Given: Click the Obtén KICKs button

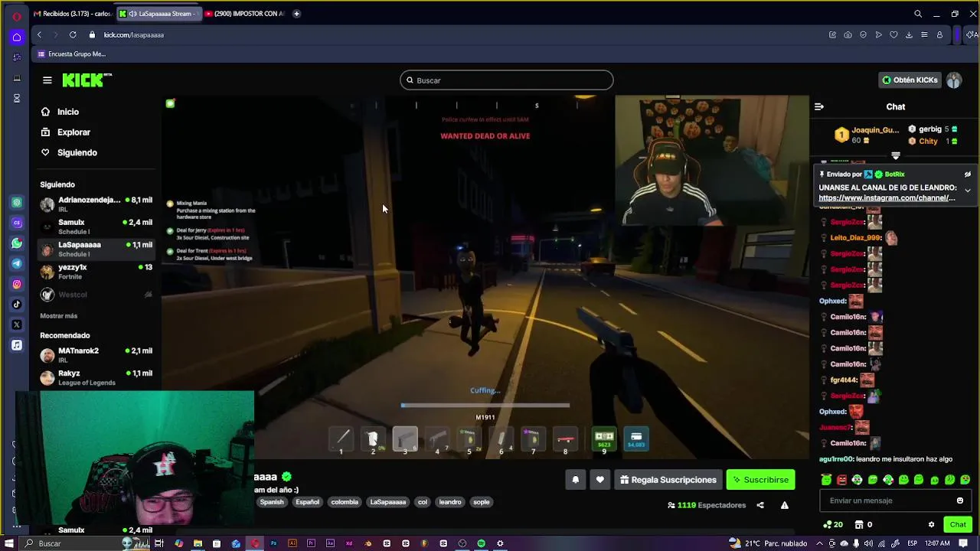Looking at the screenshot, I should pos(910,80).
